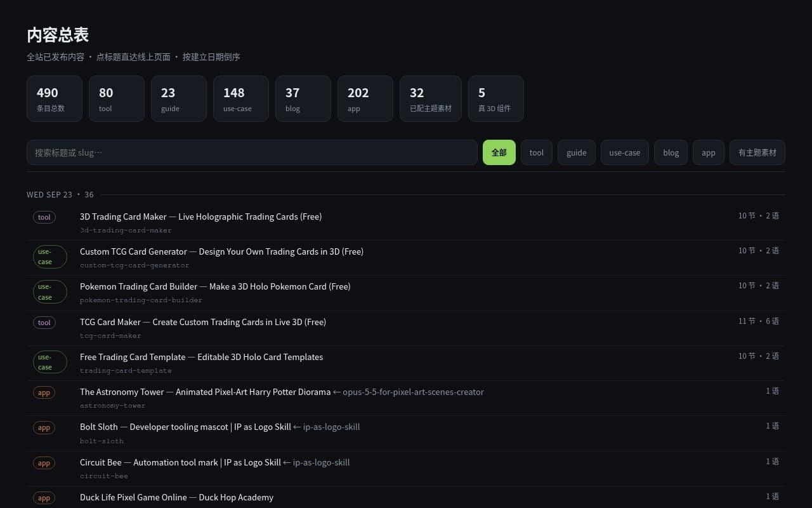The height and width of the screenshot is (508, 812).
Task: Click use-case tag on Custom TCG Card Generator row
Action: click(x=50, y=257)
